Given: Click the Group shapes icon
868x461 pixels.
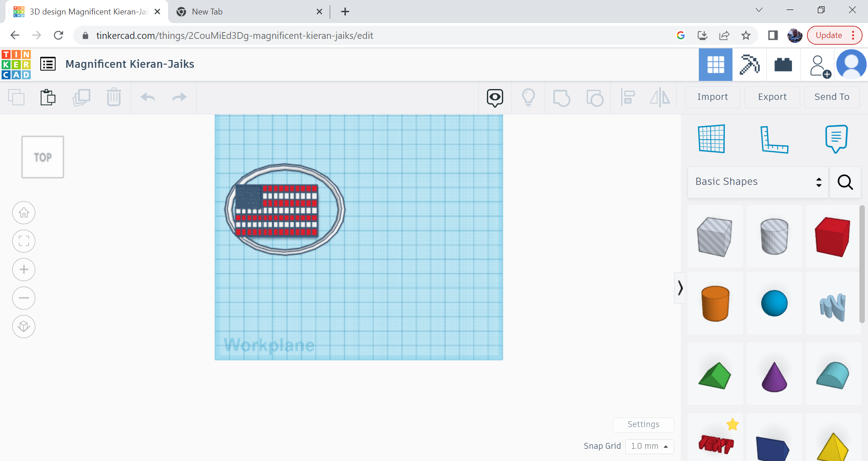Looking at the screenshot, I should 561,98.
